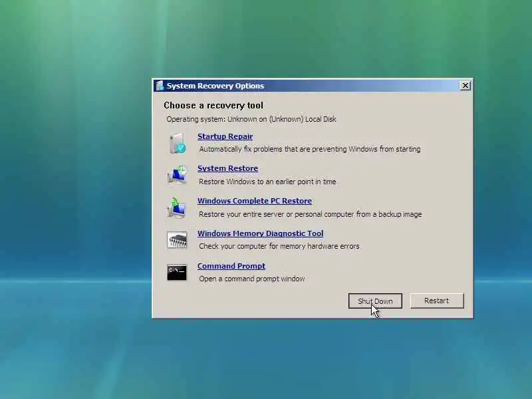Open the Startup Repair link
This screenshot has height=399, width=532.
[x=225, y=136]
